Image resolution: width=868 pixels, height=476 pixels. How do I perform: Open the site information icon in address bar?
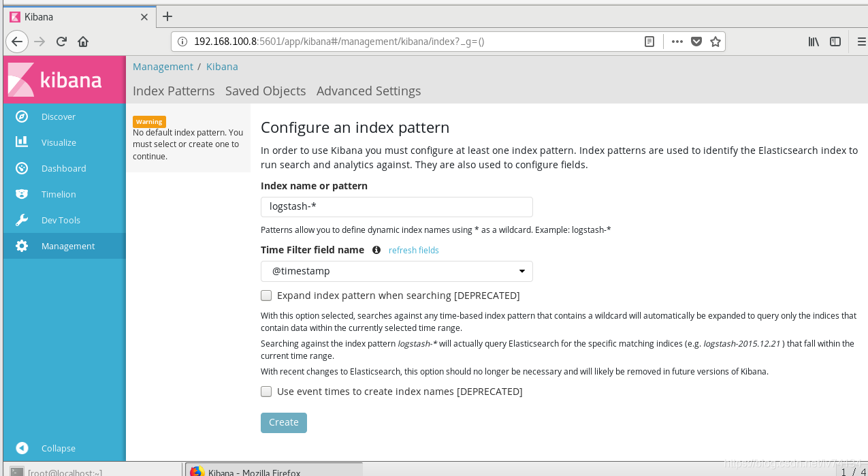(182, 42)
